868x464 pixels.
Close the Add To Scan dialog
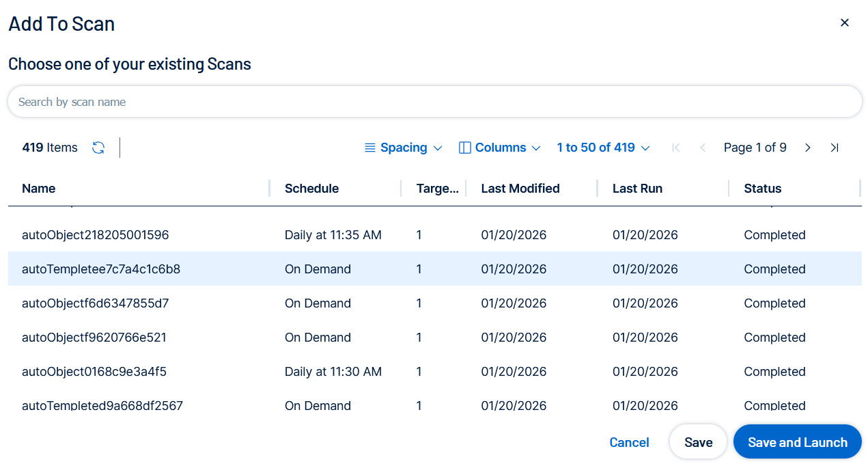pyautogui.click(x=845, y=23)
